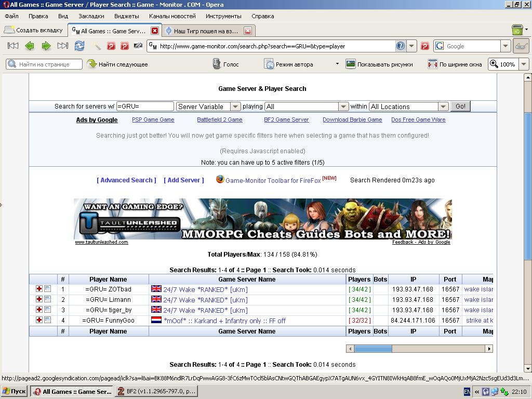
Task: Click the small page icon in FunnyGoo row
Action: [47, 320]
